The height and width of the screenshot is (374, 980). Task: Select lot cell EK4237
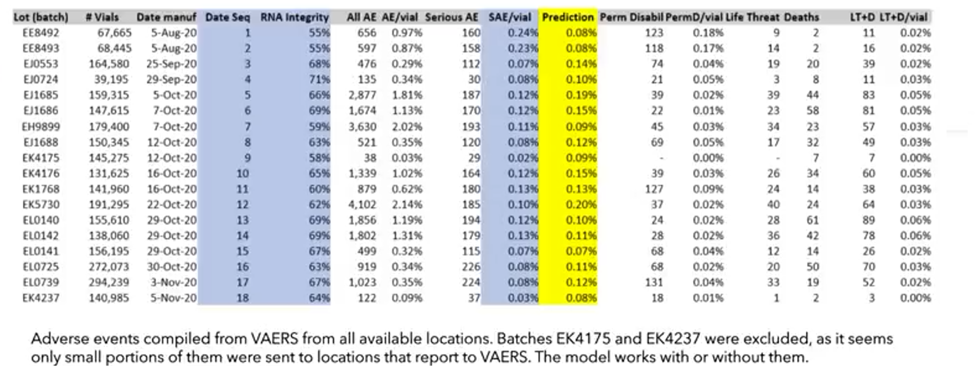point(41,298)
